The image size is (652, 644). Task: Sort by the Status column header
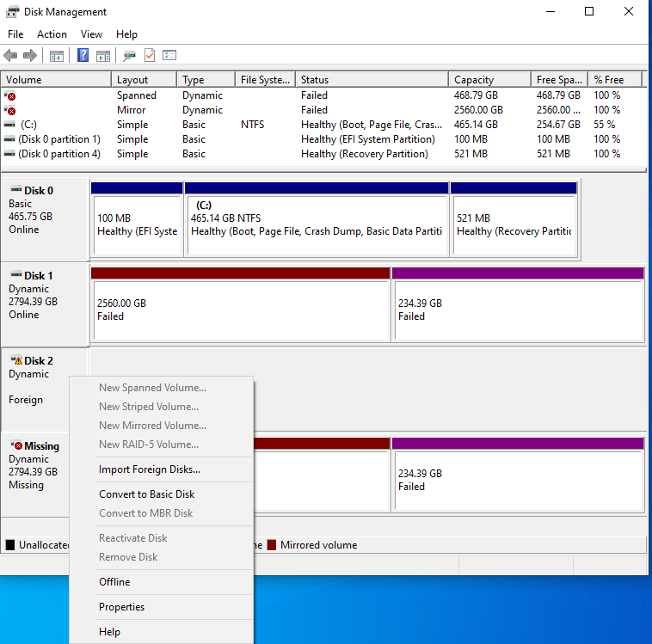(x=372, y=79)
